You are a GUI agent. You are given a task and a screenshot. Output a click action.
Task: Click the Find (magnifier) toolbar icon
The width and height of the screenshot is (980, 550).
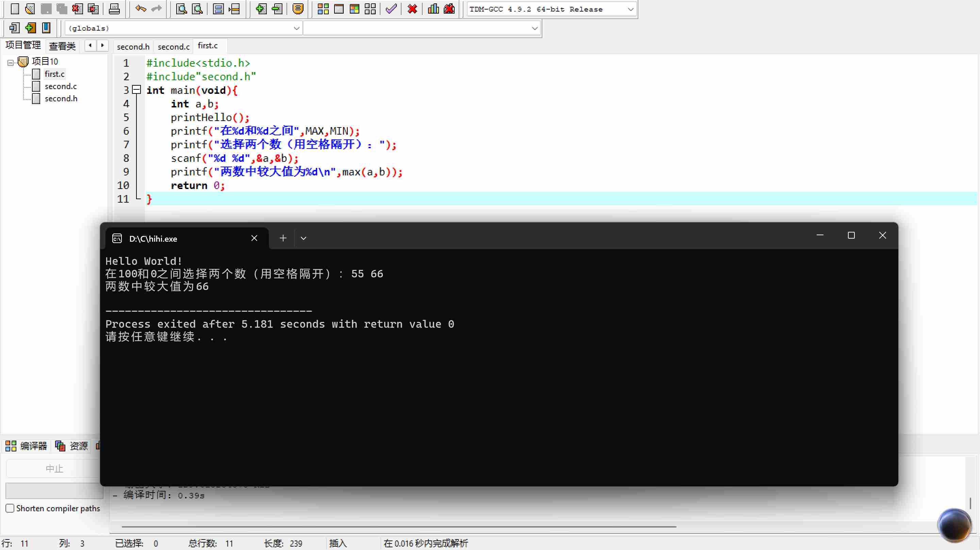pyautogui.click(x=181, y=9)
